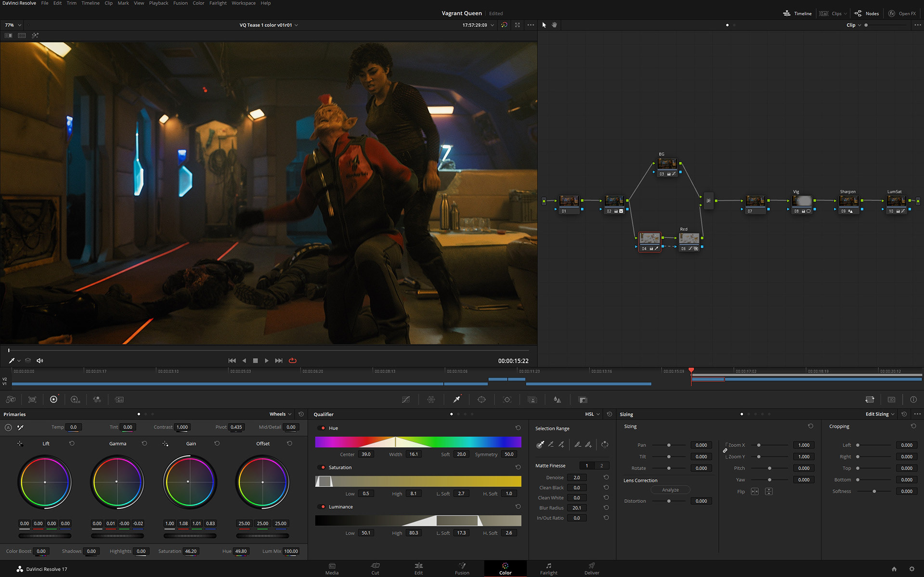Open the Magic Mask palette icon
This screenshot has width=924, height=577.
(532, 399)
